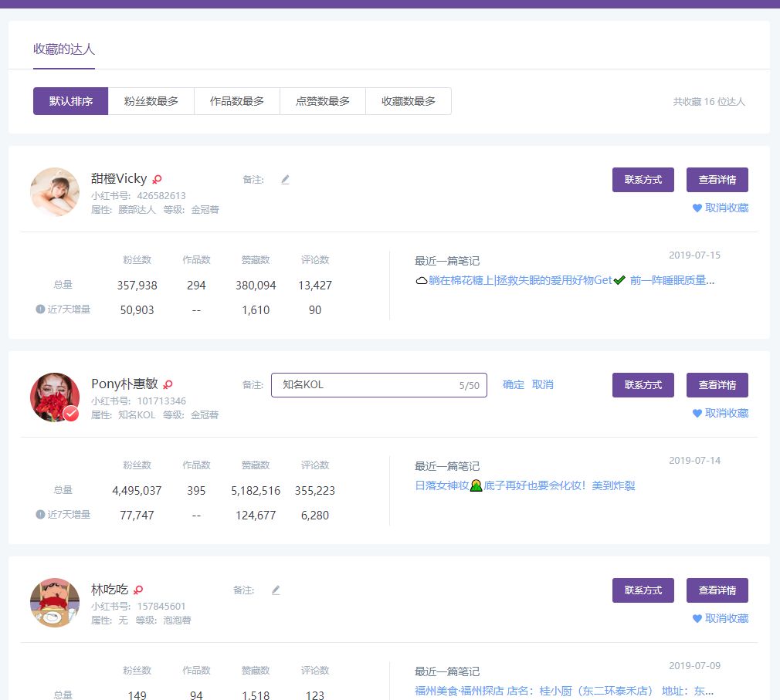Cancel remark editing with 取消
The height and width of the screenshot is (700, 780).
click(x=543, y=385)
